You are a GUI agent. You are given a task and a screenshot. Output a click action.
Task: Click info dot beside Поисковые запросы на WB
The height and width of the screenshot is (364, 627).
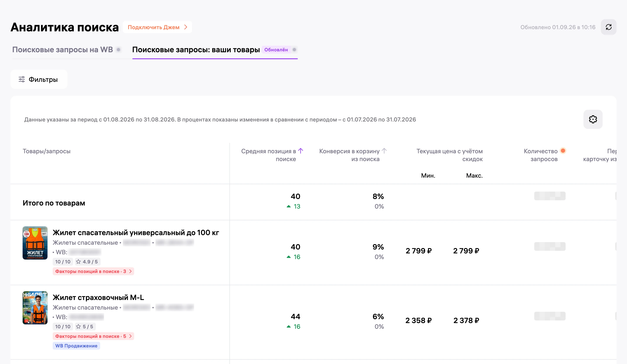pos(118,49)
